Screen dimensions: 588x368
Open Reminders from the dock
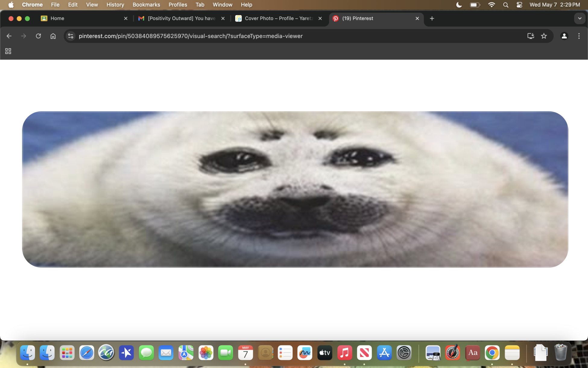coord(285,353)
